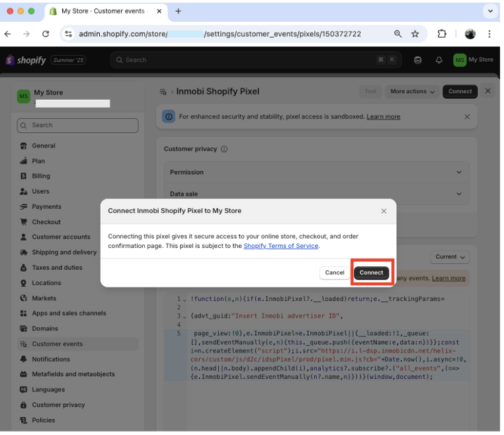Click the zoom magnifier icon in address bar

(x=398, y=34)
